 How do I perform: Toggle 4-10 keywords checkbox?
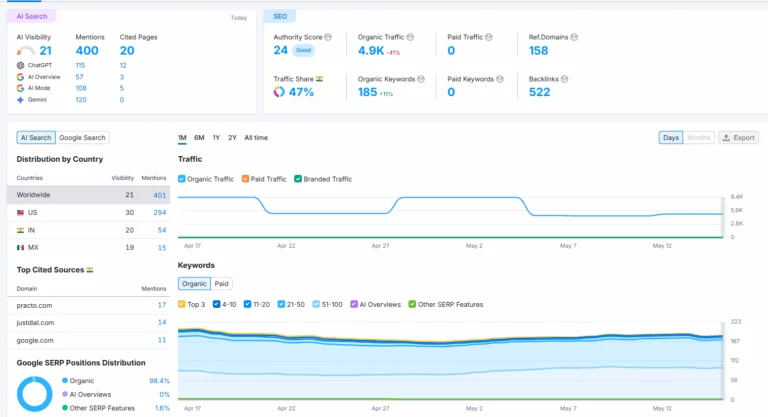[216, 304]
